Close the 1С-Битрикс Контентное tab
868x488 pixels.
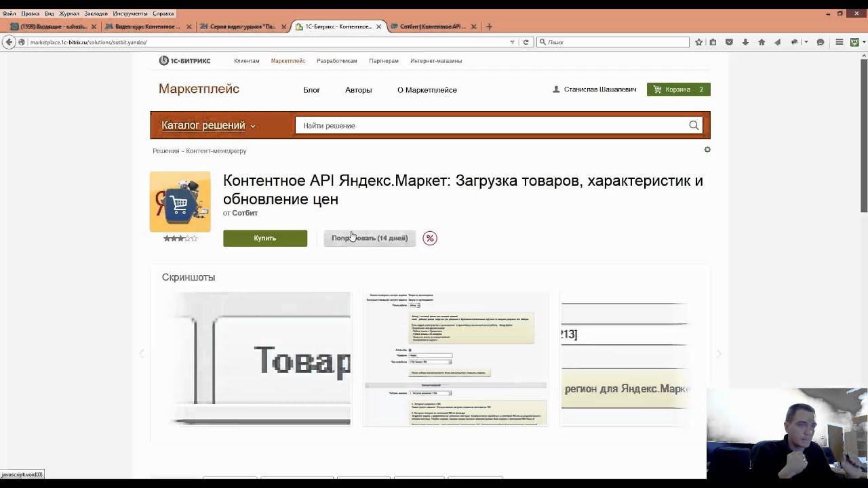(x=379, y=26)
